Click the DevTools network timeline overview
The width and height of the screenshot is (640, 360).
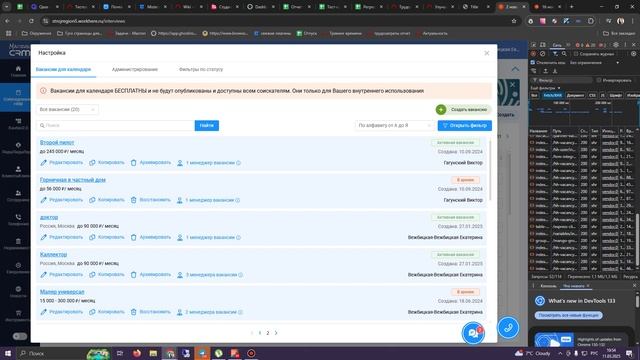pos(584,113)
